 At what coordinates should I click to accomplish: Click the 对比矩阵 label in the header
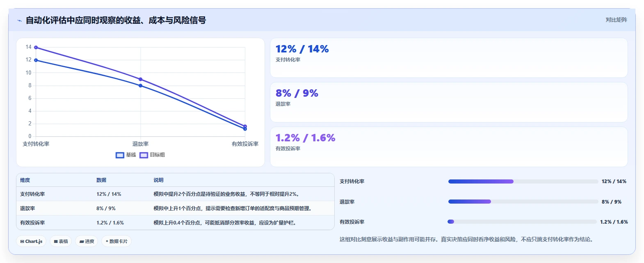(616, 20)
